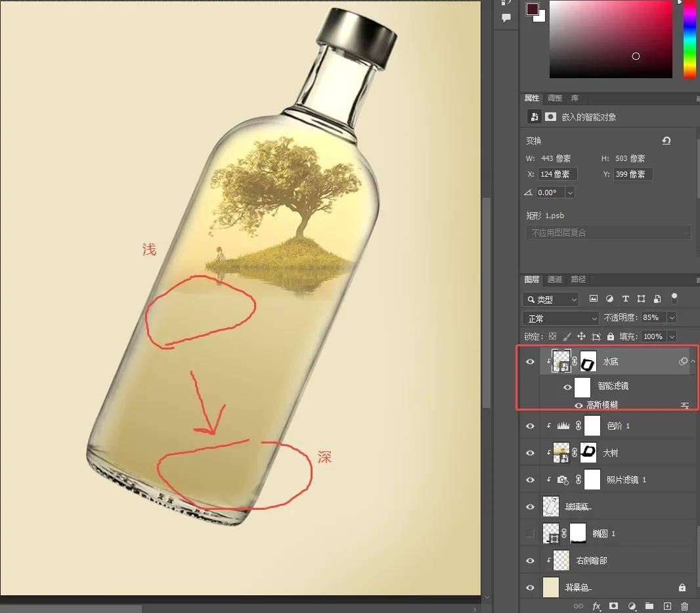Switch to the 通道 tab
This screenshot has width=700, height=613.
coord(555,279)
